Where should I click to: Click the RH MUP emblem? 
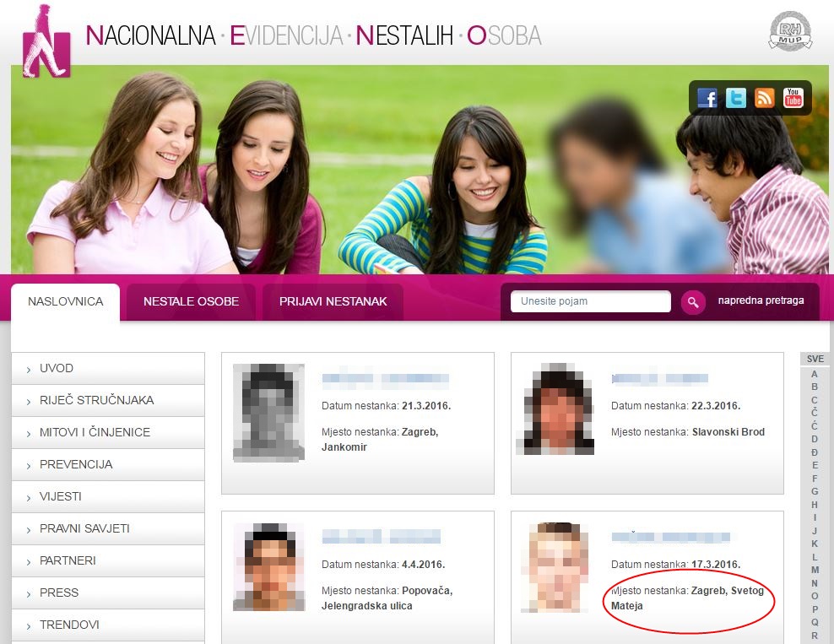point(790,31)
